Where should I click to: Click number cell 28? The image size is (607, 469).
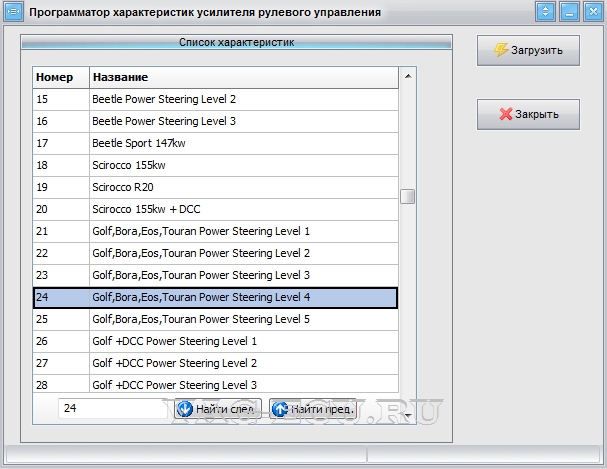click(61, 384)
